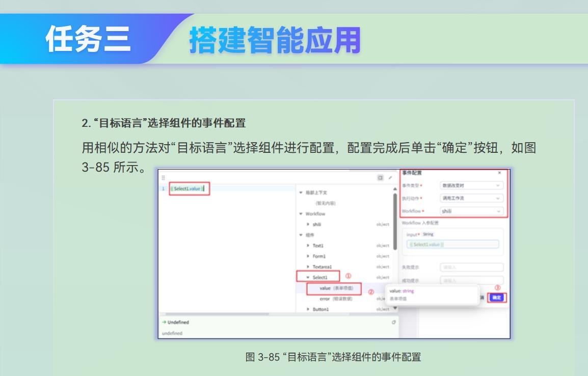This screenshot has width=588, height=376.
Task: Open the Workflow dropdown showing shili
Action: pyautogui.click(x=471, y=211)
